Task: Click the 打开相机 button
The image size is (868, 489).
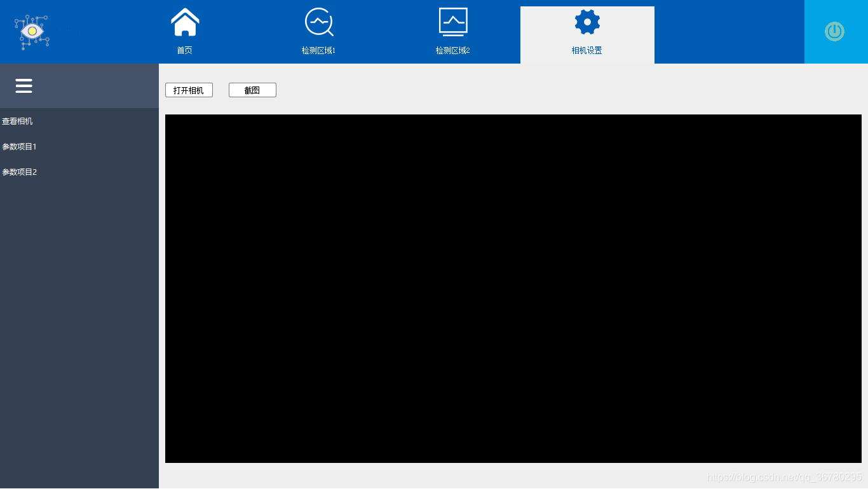Action: [189, 90]
